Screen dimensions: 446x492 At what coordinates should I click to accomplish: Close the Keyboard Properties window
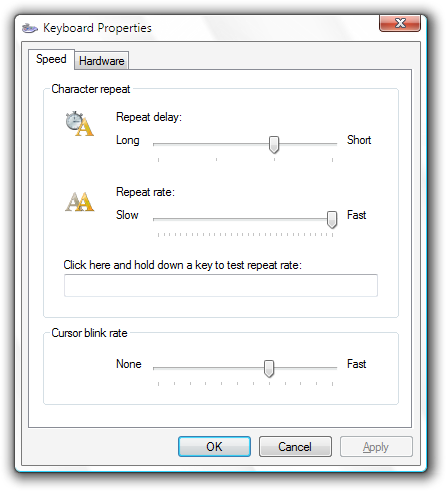(x=400, y=23)
